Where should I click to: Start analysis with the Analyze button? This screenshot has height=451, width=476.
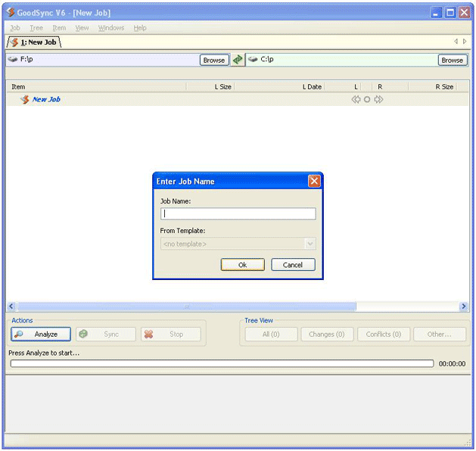click(41, 334)
